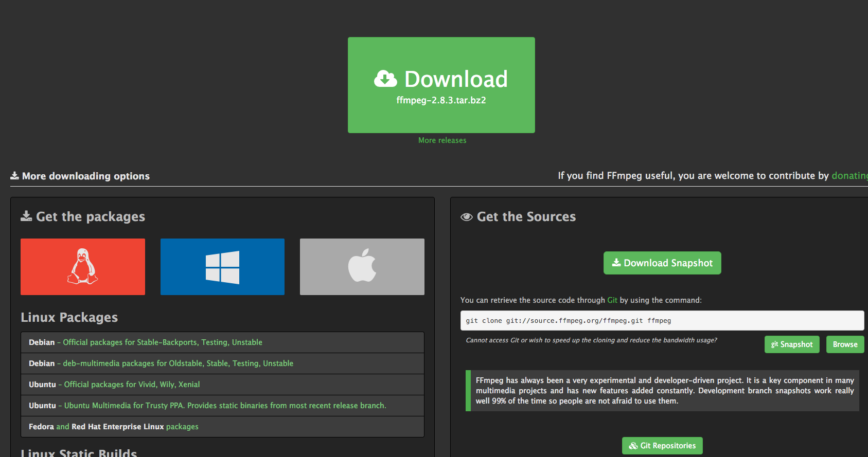Click the Download Snapshot button
Screen dimensions: 868x457
[662, 263]
